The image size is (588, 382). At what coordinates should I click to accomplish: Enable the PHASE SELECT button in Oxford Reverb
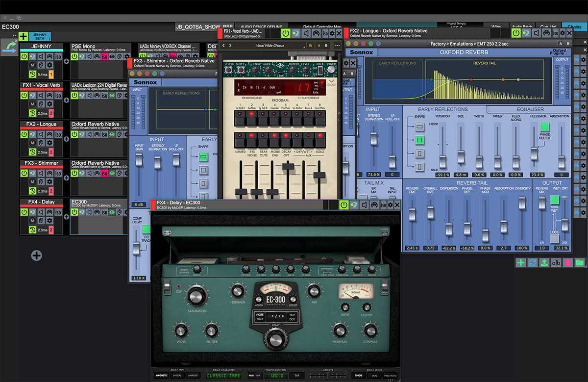(545, 127)
